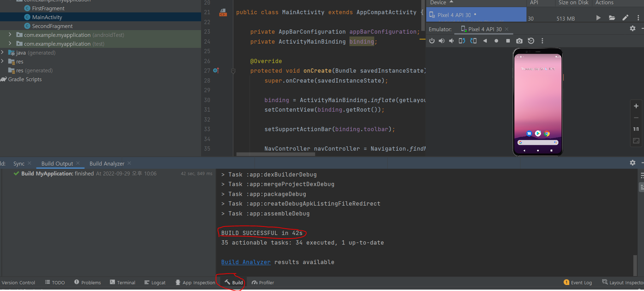
Task: Click the Chrome icon on emulator screen
Action: click(x=547, y=134)
